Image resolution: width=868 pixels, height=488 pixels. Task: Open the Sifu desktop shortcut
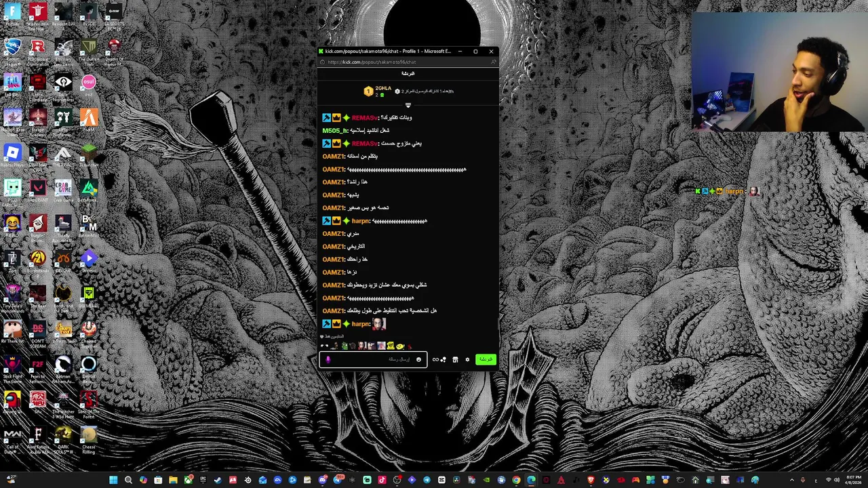(x=38, y=403)
